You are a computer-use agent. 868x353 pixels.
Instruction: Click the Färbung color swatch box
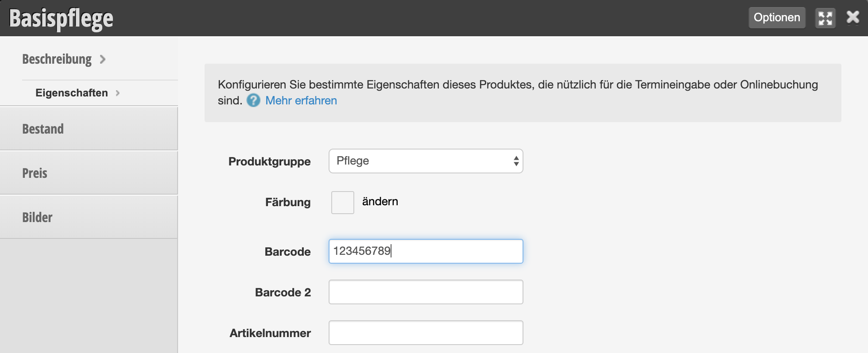point(343,203)
